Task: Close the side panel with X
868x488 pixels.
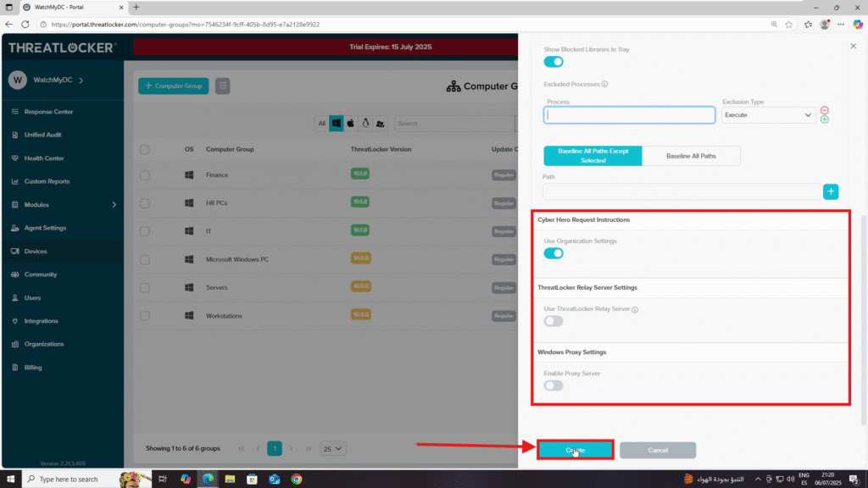Action: [853, 46]
